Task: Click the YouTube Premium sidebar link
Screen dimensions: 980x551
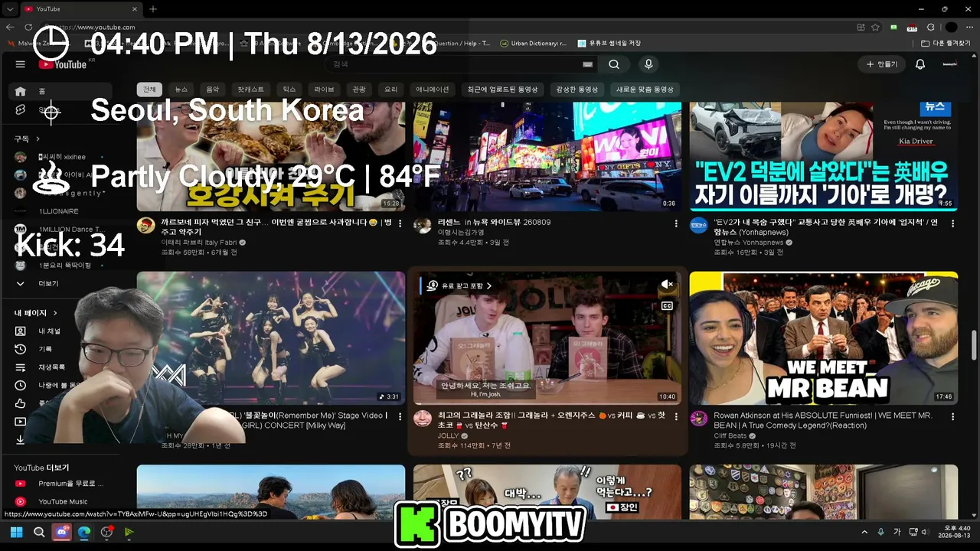Action: [x=60, y=484]
